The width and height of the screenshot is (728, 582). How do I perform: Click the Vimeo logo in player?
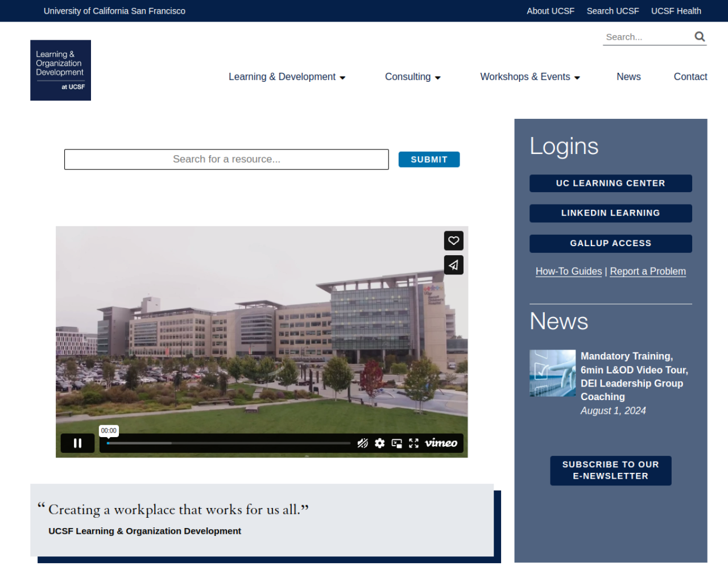pos(441,443)
